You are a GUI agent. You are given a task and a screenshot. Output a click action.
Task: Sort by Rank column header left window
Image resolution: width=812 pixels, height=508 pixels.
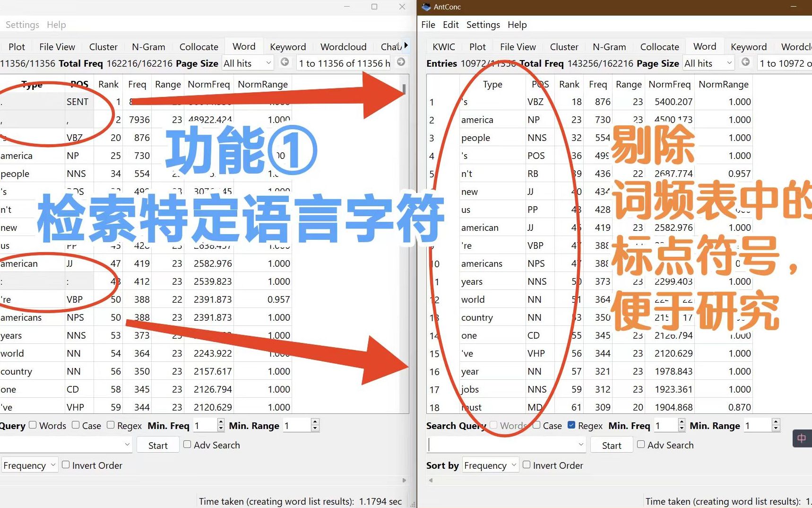tap(108, 84)
